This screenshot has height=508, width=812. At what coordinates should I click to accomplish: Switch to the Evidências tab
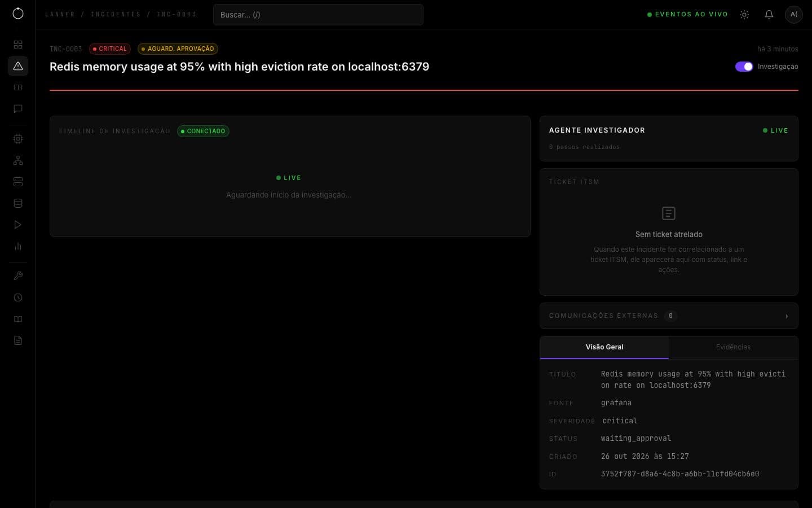click(x=733, y=347)
